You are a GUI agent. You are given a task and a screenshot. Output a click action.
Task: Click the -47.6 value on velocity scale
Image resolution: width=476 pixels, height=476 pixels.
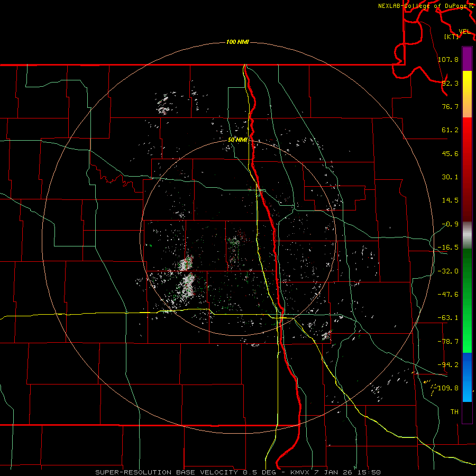pyautogui.click(x=448, y=295)
